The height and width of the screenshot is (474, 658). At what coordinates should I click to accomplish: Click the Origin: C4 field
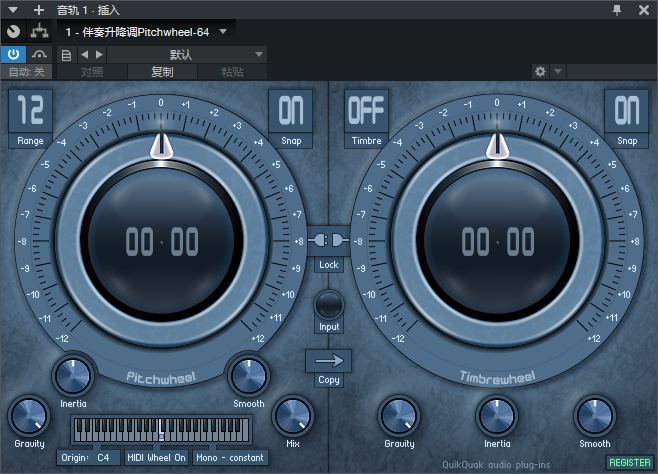89,458
